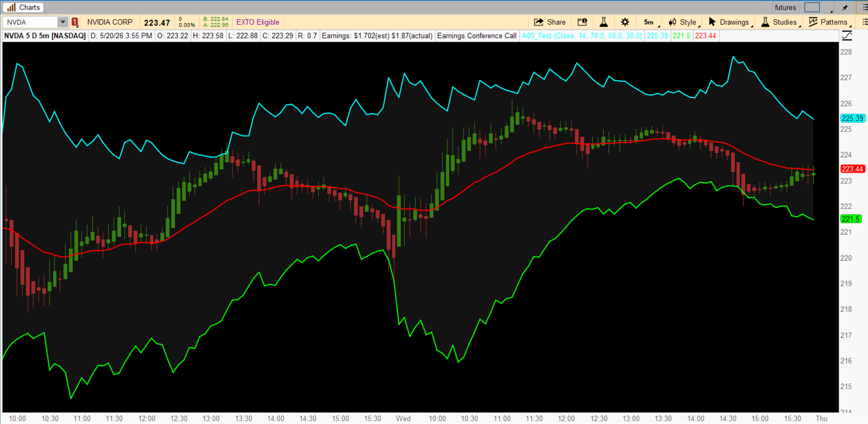Screen dimensions: 868x424
Task: Click the A00_Test study label
Action: 582,36
